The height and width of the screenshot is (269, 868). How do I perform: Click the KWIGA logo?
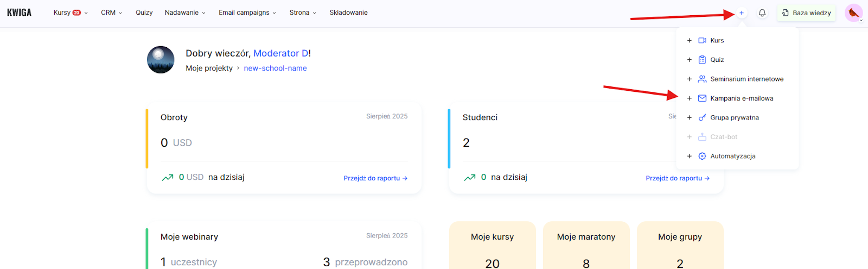click(20, 12)
